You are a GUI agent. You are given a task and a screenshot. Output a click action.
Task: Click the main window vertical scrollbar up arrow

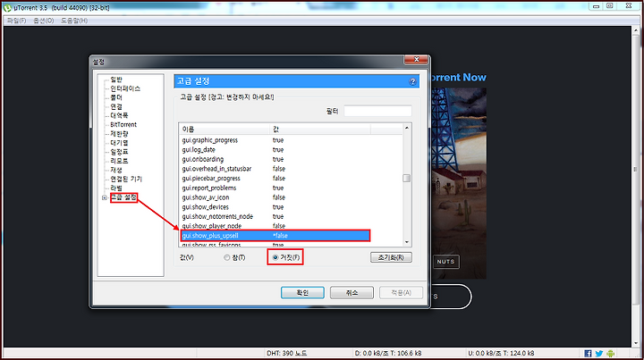636,30
